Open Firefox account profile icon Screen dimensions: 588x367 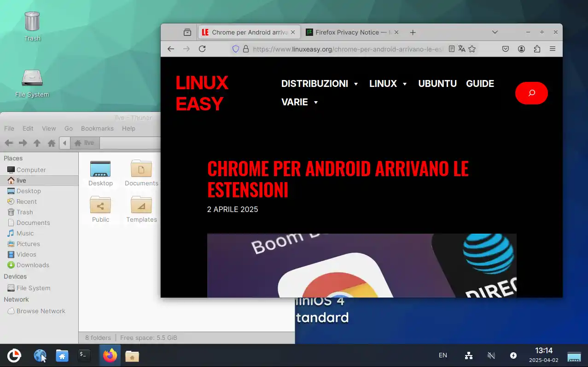click(x=521, y=49)
